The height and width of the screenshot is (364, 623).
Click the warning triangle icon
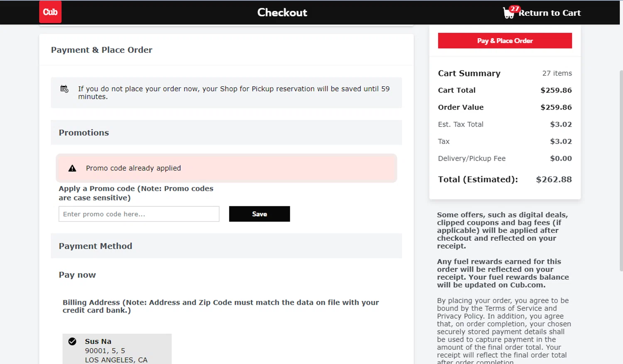click(72, 168)
